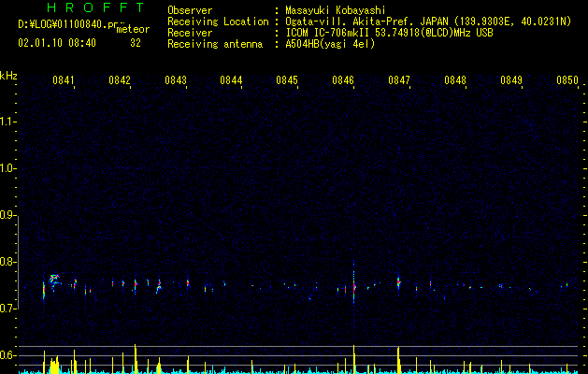The width and height of the screenshot is (588, 374).
Task: Click the Receiving Location label
Action: pyautogui.click(x=218, y=22)
